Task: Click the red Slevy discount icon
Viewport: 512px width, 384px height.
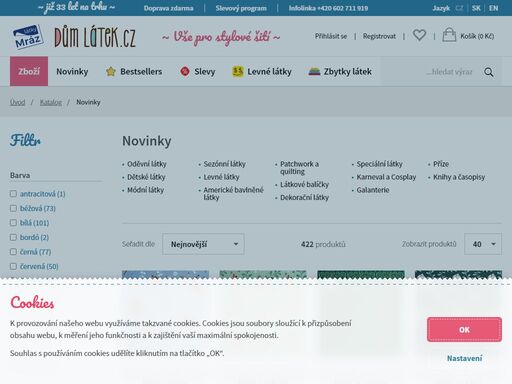Action: click(x=185, y=71)
